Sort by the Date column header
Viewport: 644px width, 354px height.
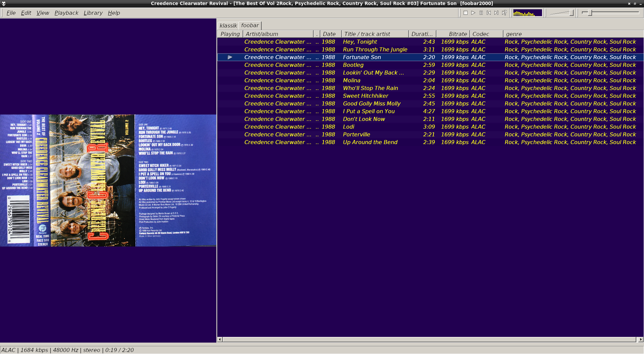point(331,34)
